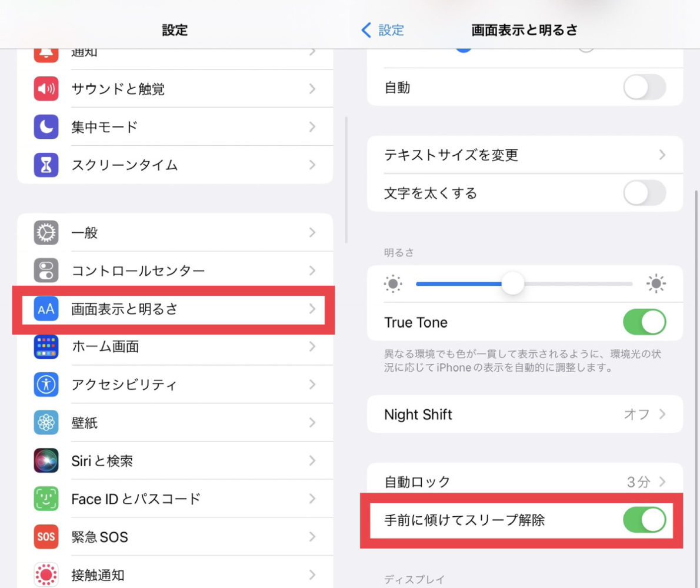Go back using the 設定 button

pos(383,30)
